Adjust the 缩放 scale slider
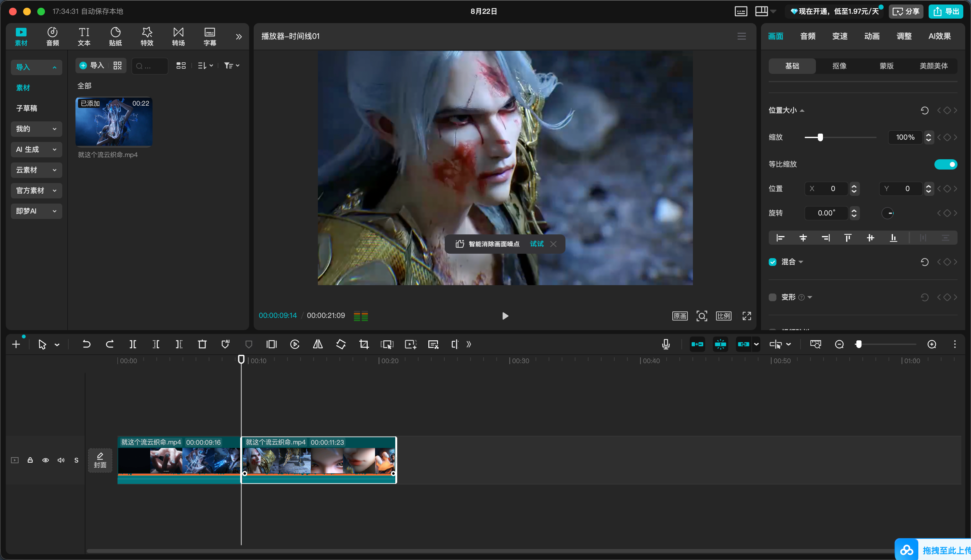This screenshot has height=560, width=971. pyautogui.click(x=820, y=137)
